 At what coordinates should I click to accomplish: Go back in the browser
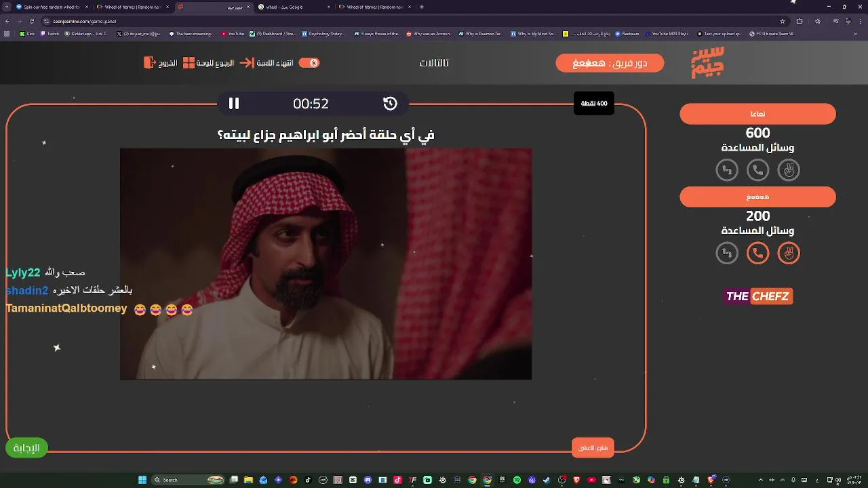pyautogui.click(x=7, y=21)
